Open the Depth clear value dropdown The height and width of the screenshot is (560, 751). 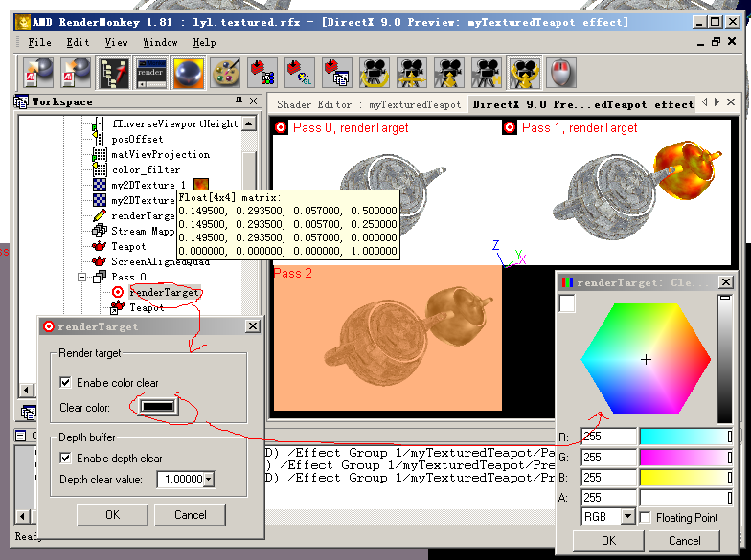[209, 479]
